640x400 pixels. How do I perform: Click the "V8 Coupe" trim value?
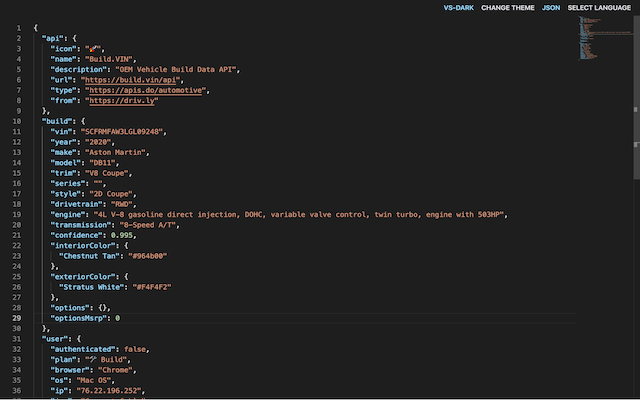(107, 173)
